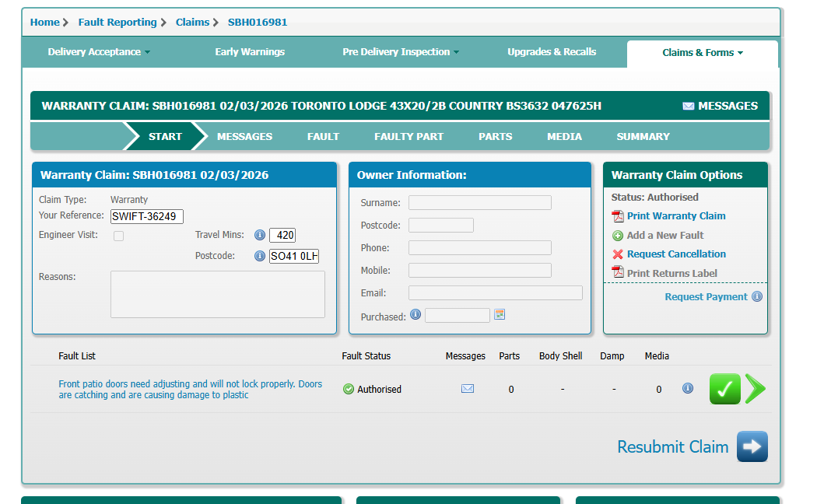The image size is (831, 504).
Task: Click the owner Email input field
Action: click(496, 292)
